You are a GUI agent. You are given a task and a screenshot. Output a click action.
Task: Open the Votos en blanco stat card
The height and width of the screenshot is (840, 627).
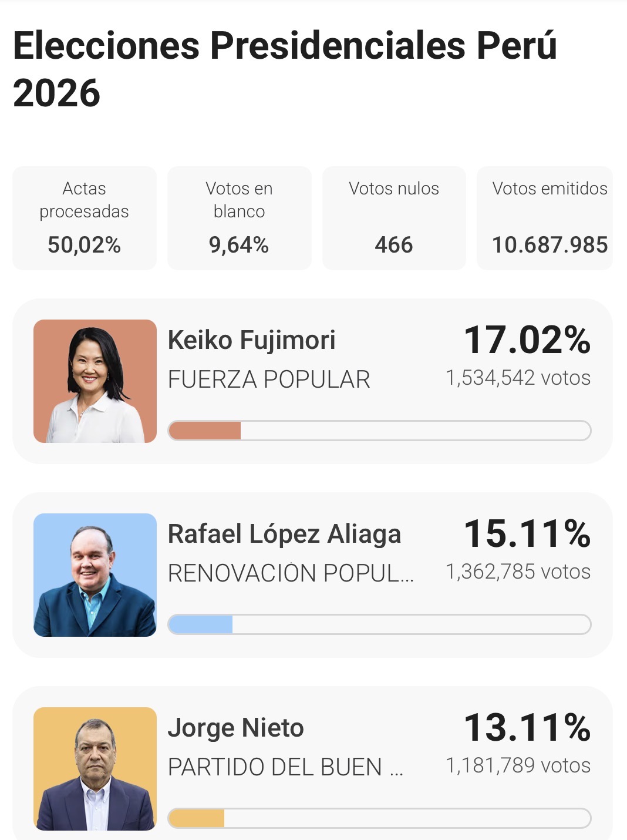(x=239, y=219)
